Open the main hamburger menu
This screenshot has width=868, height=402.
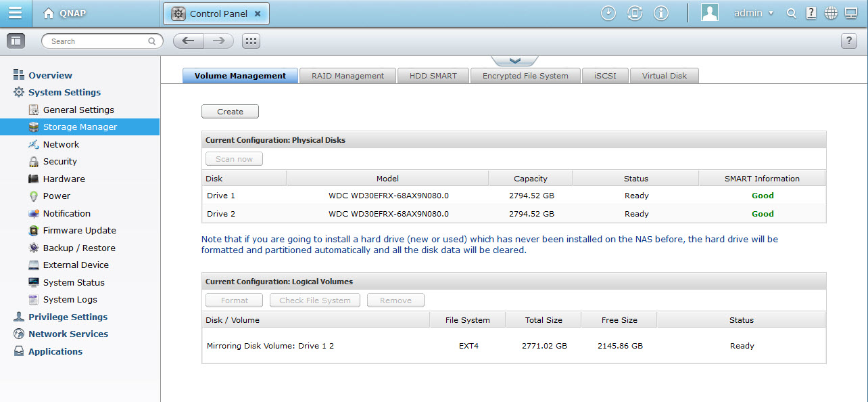15,14
